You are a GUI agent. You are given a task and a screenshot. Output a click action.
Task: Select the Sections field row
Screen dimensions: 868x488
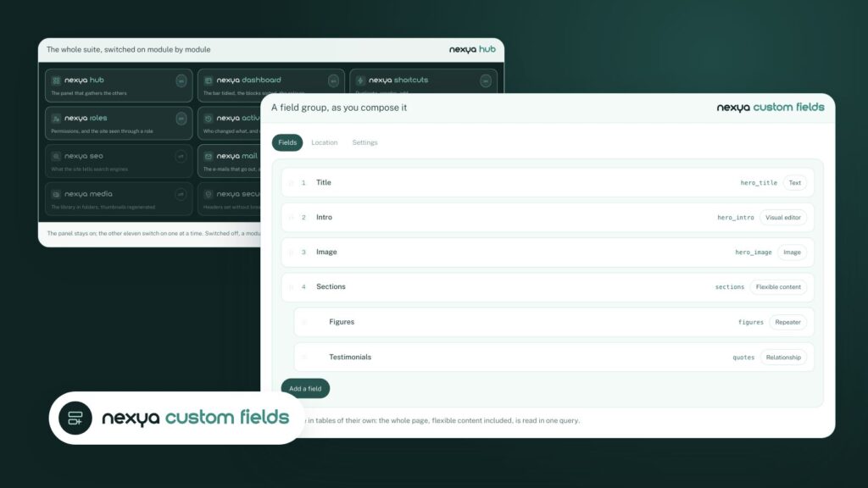click(x=548, y=287)
